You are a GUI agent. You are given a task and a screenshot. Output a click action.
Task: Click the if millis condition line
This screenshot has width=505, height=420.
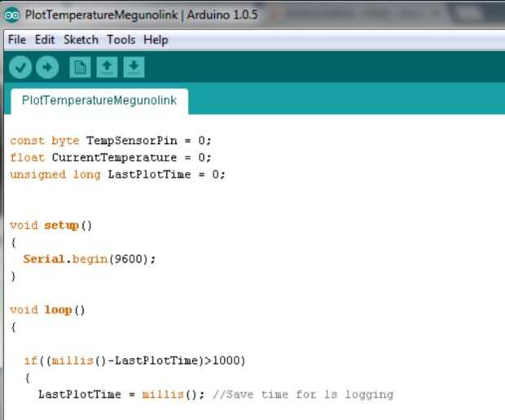[x=134, y=361]
